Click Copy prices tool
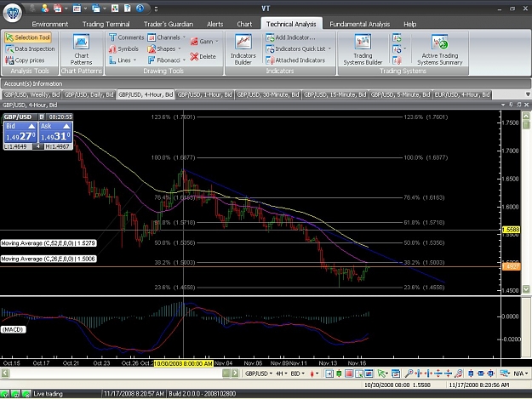532x399 pixels. (x=25, y=60)
